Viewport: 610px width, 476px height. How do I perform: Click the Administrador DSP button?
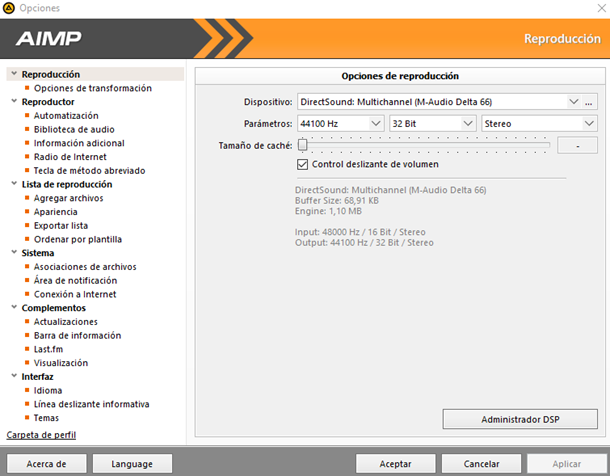pos(520,419)
